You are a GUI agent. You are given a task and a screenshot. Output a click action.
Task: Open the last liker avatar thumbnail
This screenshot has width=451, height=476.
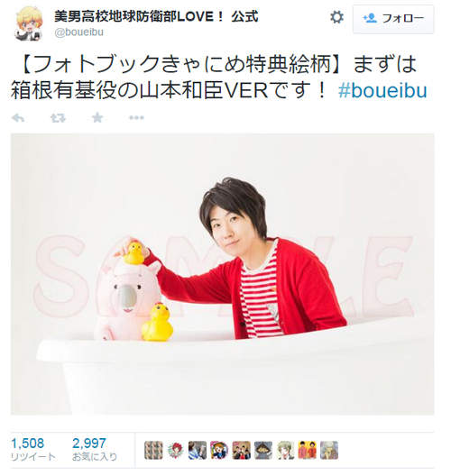329,450
